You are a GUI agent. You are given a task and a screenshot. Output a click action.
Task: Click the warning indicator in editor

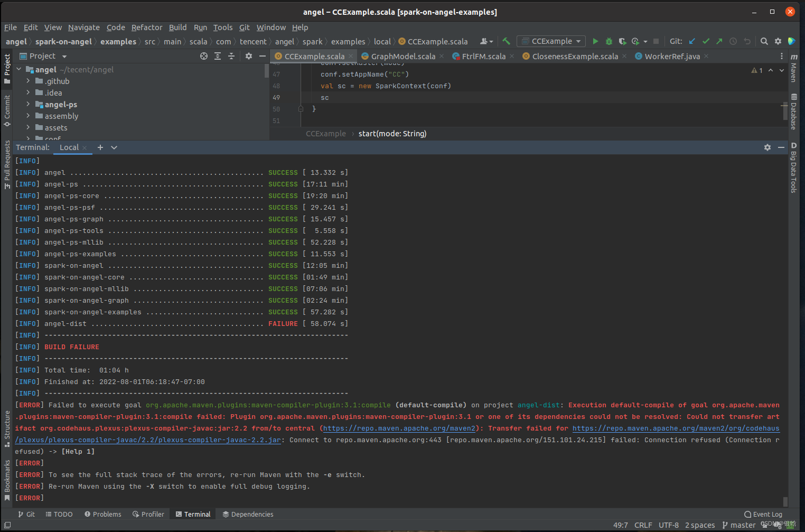coord(757,70)
